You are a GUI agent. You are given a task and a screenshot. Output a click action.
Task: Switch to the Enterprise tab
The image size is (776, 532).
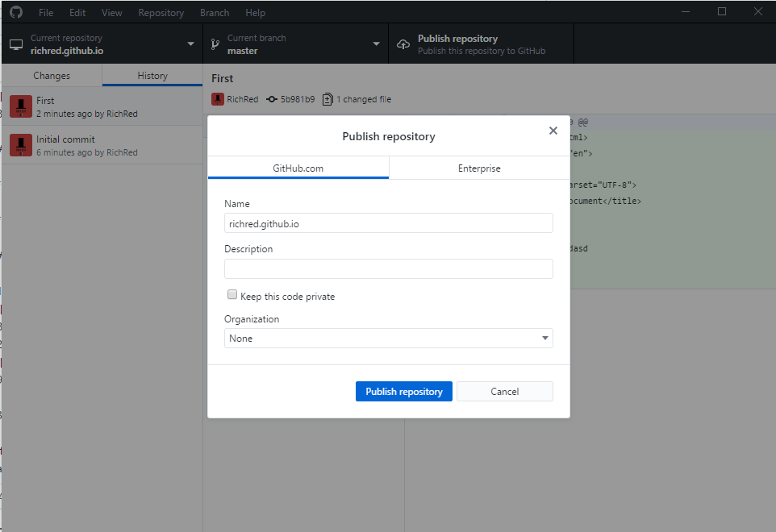(x=479, y=168)
